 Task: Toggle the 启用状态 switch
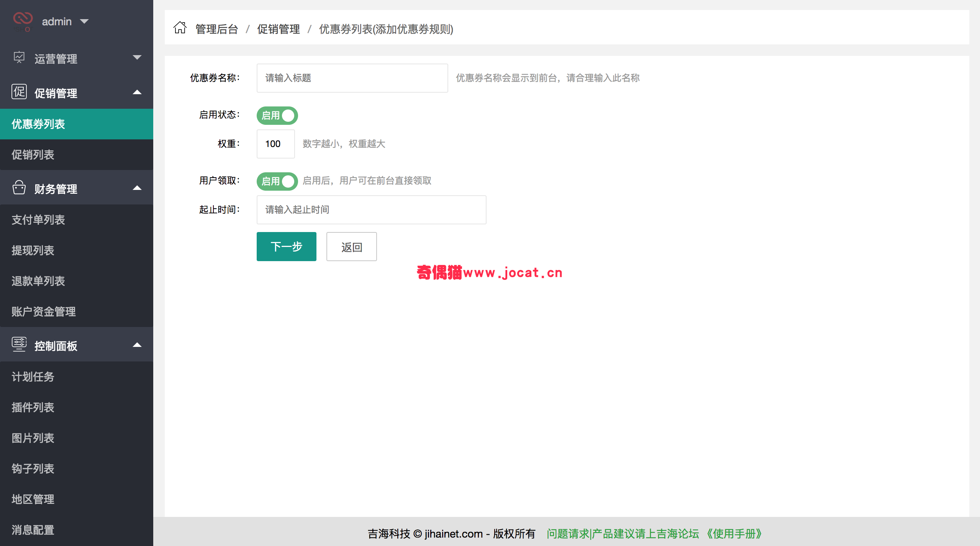click(x=277, y=115)
